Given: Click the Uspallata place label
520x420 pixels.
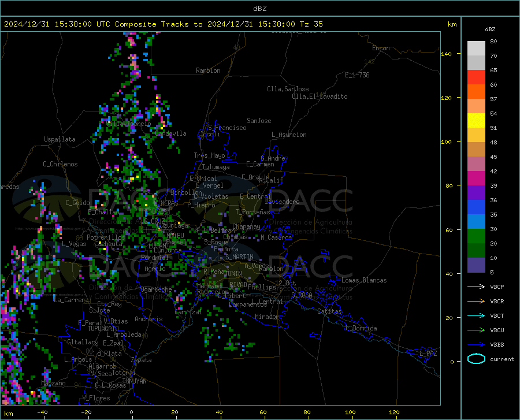Looking at the screenshot, I should click(x=60, y=140).
